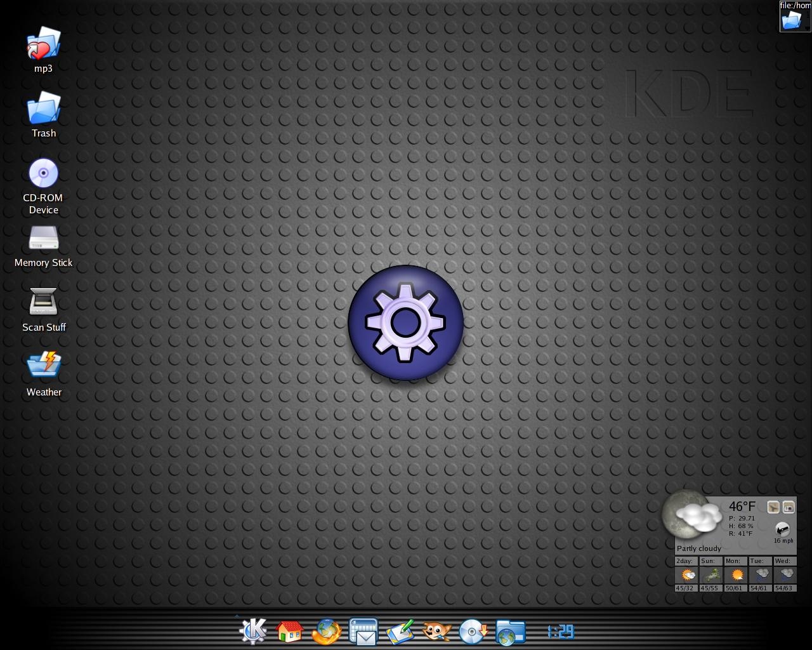812x650 pixels.
Task: Open the CD-ROM Device icon
Action: point(44,173)
